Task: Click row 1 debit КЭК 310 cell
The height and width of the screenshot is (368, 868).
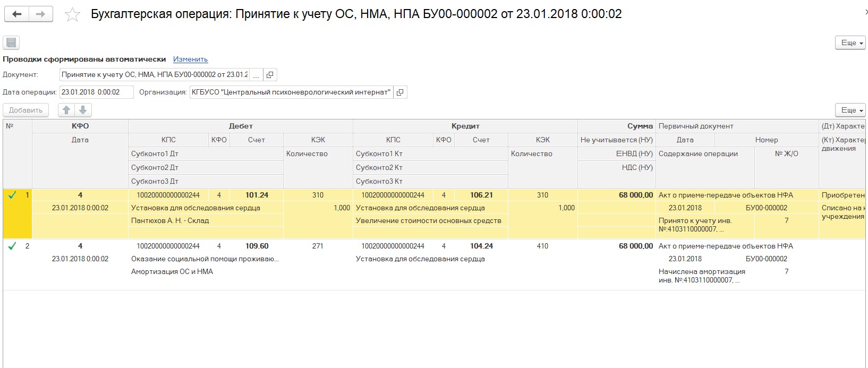Action: pyautogui.click(x=318, y=195)
